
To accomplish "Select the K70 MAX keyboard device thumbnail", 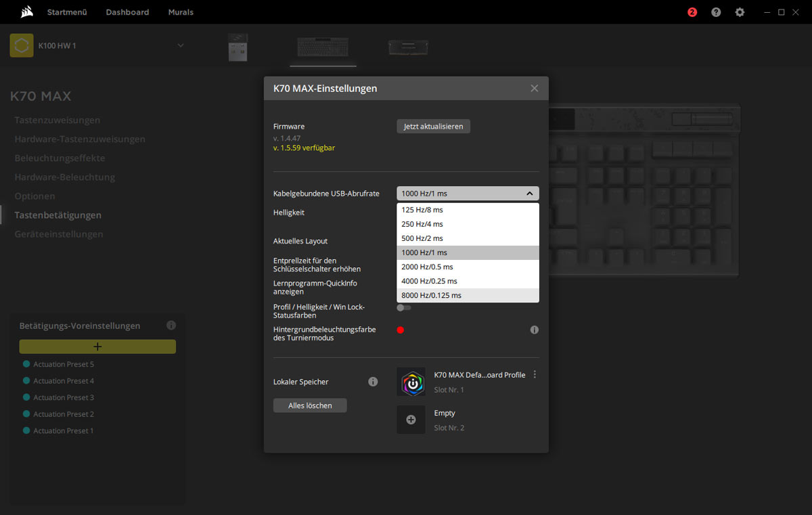I will click(x=323, y=47).
